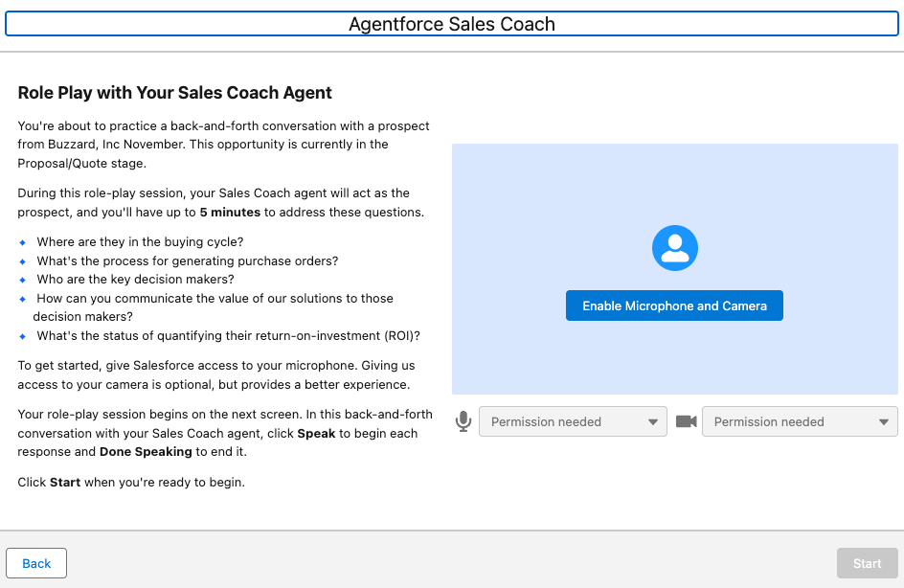Viewport: 904px width, 588px height.
Task: Click the Agentforce Sales Coach title bar
Action: [x=452, y=24]
